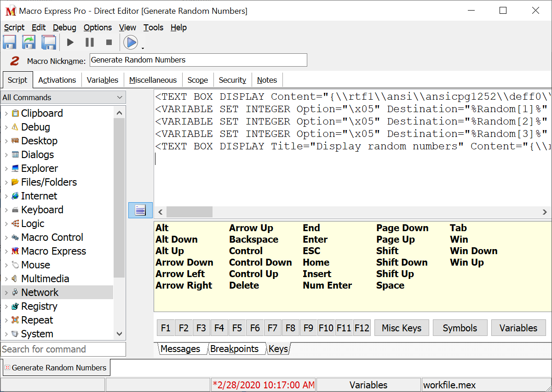Switch to the Activations tab
552x392 pixels.
[x=57, y=80]
